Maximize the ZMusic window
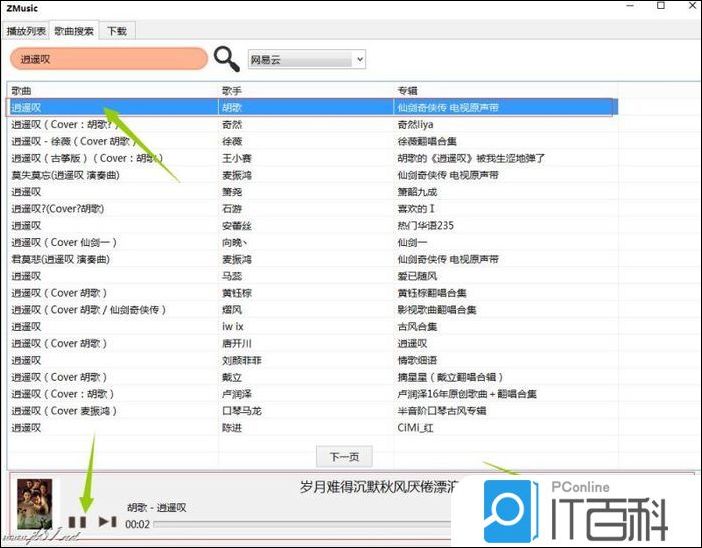Viewport: 702px width, 548px height. tap(661, 6)
